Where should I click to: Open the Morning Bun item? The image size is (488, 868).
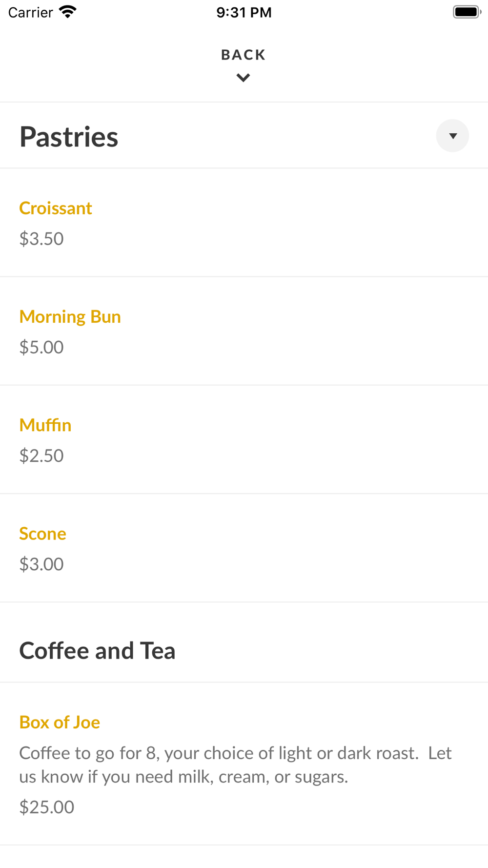pyautogui.click(x=70, y=317)
